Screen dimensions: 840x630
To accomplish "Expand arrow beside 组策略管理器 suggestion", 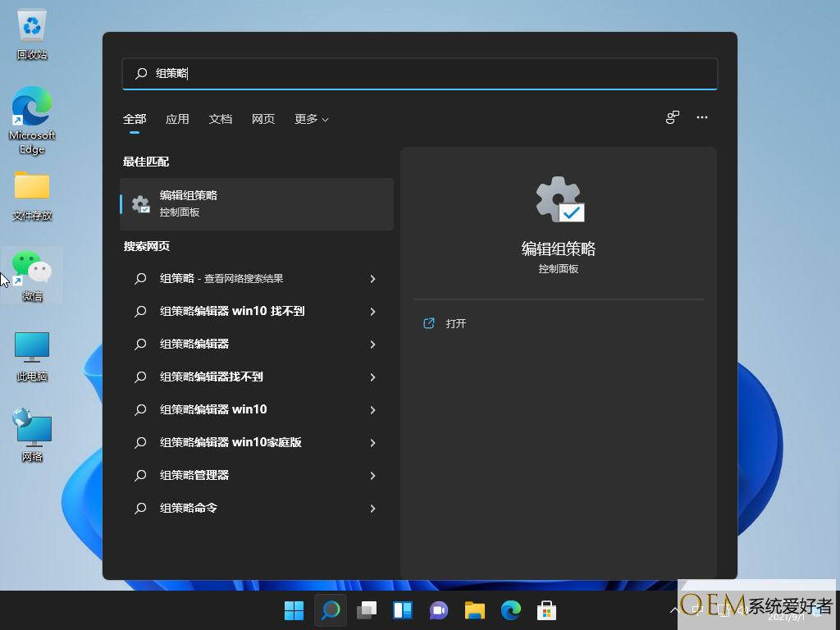I will click(x=372, y=476).
